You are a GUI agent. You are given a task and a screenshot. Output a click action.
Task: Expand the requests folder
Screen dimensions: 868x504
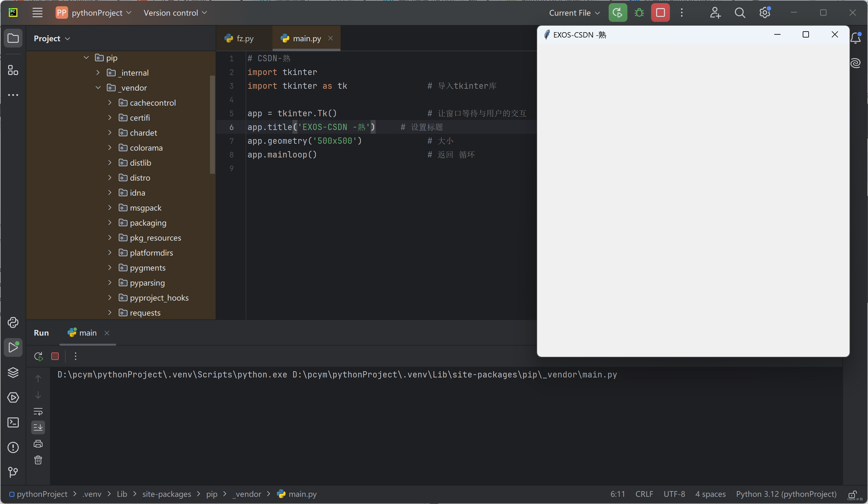[x=110, y=312]
